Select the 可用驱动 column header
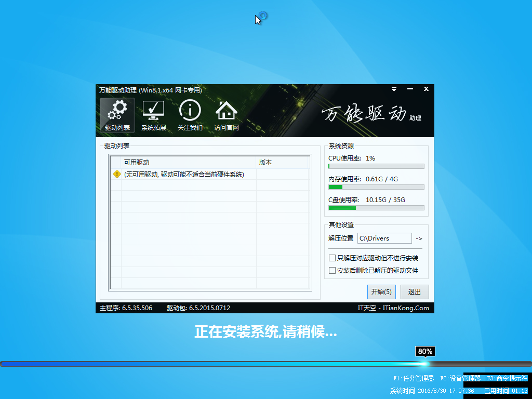This screenshot has width=532, height=399. [138, 162]
